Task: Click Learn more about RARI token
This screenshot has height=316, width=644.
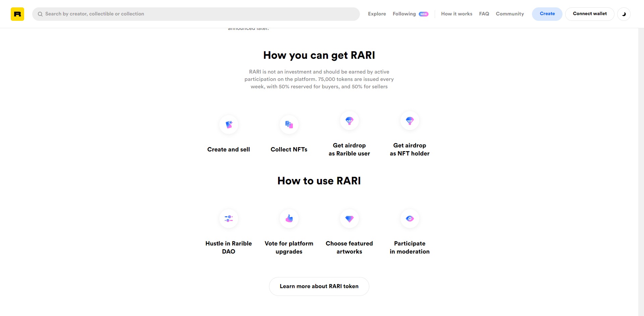Action: coord(319,286)
